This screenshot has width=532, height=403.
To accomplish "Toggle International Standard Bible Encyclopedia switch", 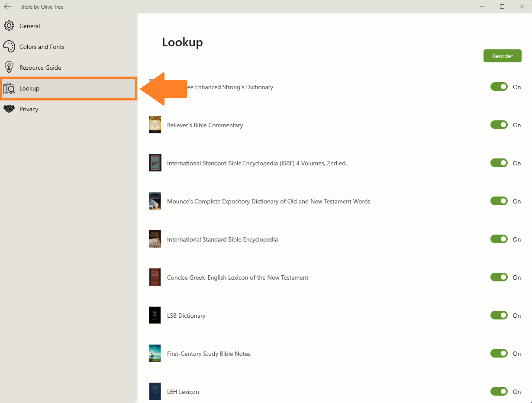I will tap(499, 239).
